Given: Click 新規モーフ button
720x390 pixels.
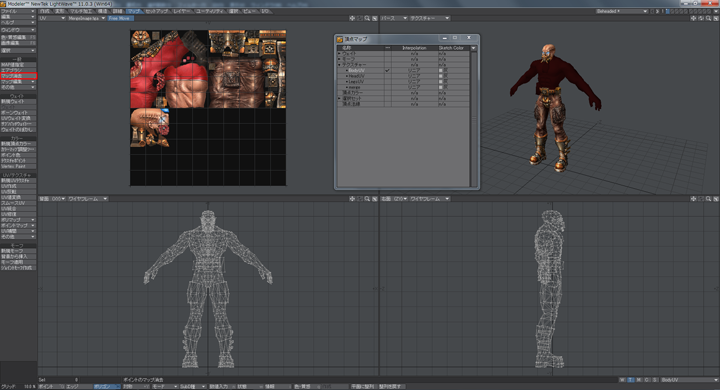Looking at the screenshot, I should coord(18,251).
